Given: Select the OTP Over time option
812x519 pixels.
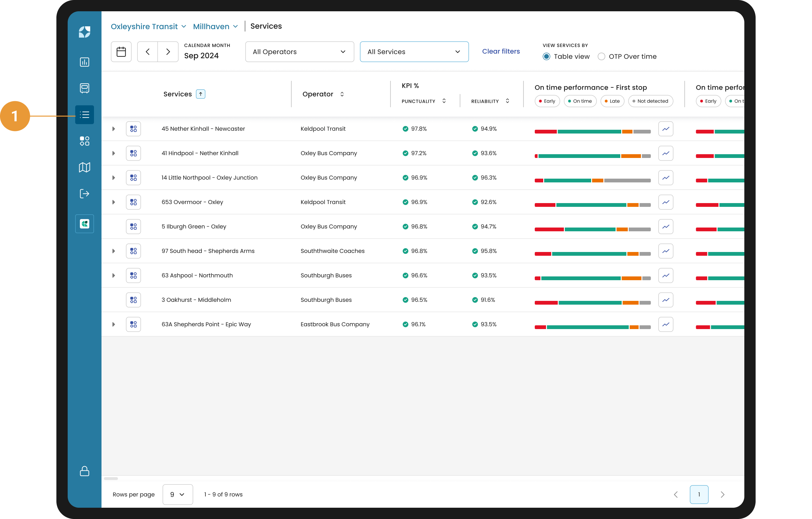Looking at the screenshot, I should coord(601,57).
